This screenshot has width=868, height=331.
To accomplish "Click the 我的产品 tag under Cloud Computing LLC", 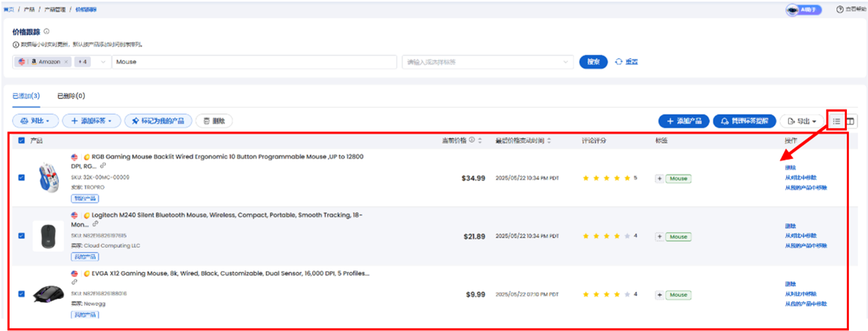I will (85, 256).
